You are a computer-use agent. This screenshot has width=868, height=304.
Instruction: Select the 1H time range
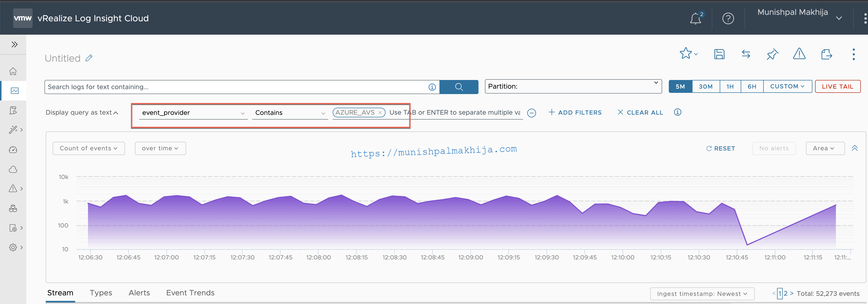pos(730,86)
